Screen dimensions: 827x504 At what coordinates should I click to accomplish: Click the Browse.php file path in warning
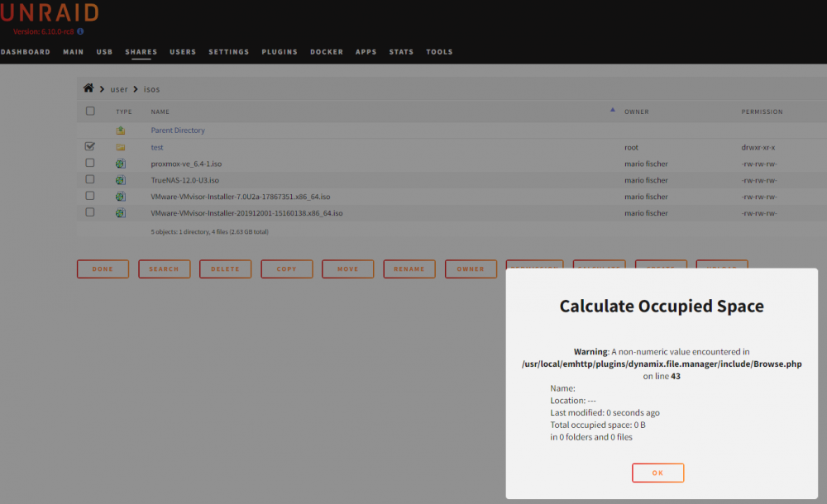tap(662, 364)
